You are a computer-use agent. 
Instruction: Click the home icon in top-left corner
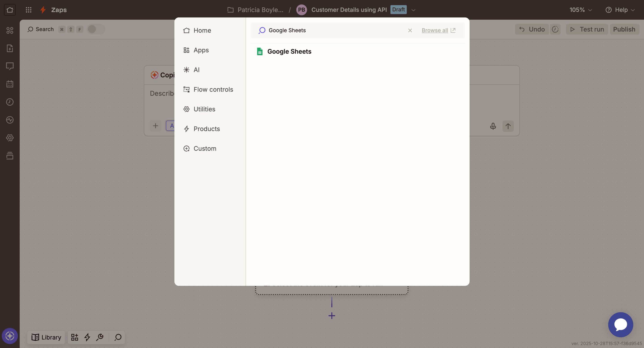[10, 10]
